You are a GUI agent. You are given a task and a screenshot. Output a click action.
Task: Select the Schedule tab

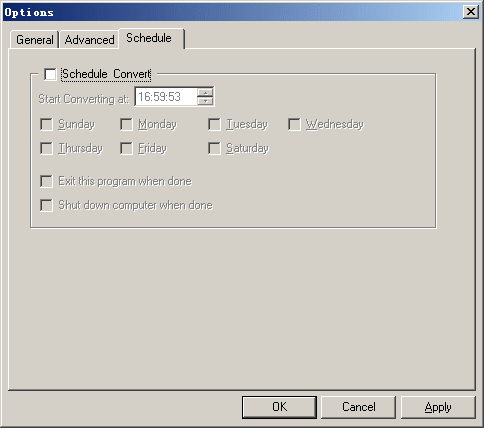(152, 38)
